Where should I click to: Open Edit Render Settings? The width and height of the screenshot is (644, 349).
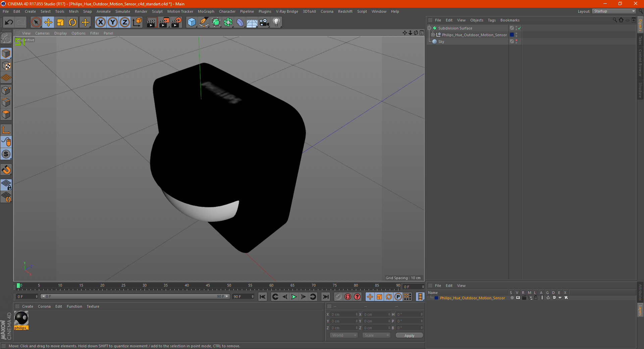[x=176, y=22]
